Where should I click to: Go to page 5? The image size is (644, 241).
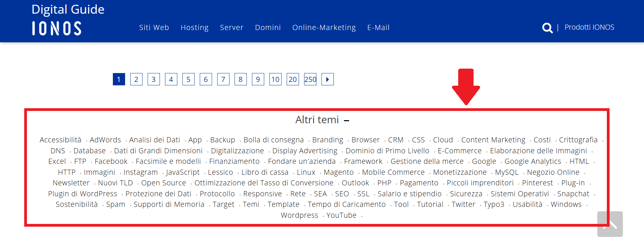(x=189, y=79)
